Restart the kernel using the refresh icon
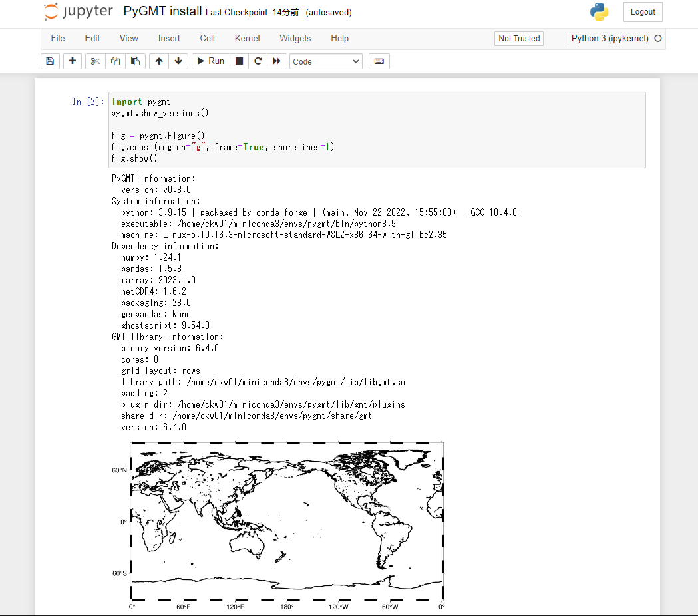Image resolution: width=698 pixels, height=616 pixels. [258, 61]
